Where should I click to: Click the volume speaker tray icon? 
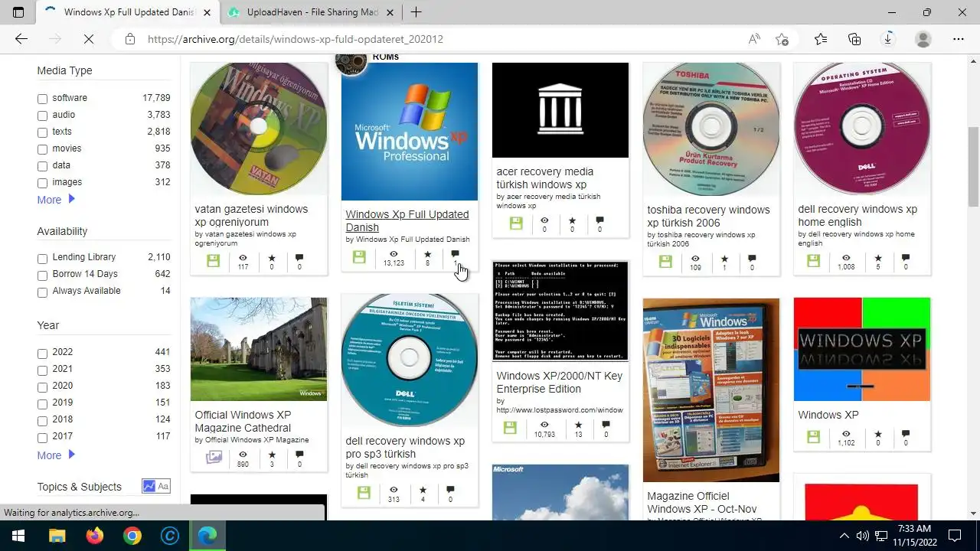pos(862,536)
